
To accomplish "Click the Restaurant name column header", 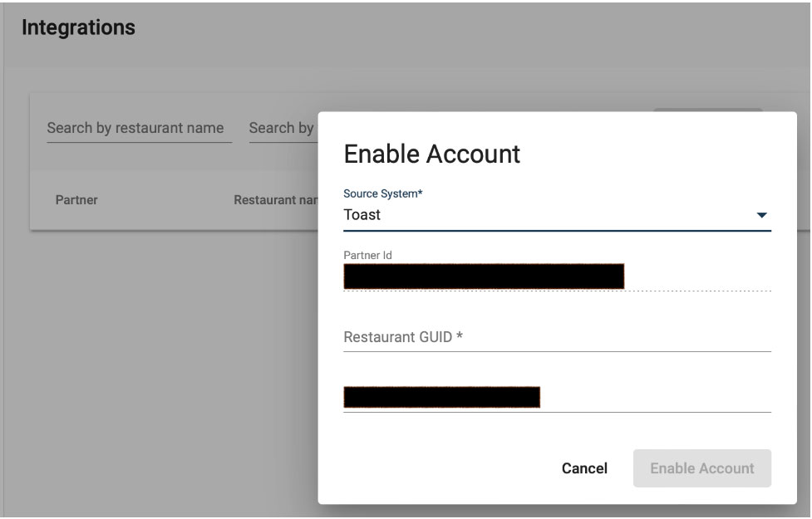I will click(275, 200).
